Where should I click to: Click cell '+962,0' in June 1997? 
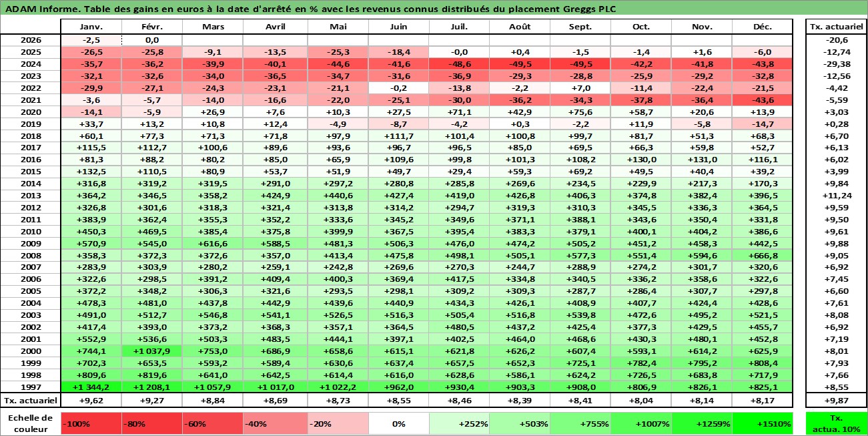(398, 387)
